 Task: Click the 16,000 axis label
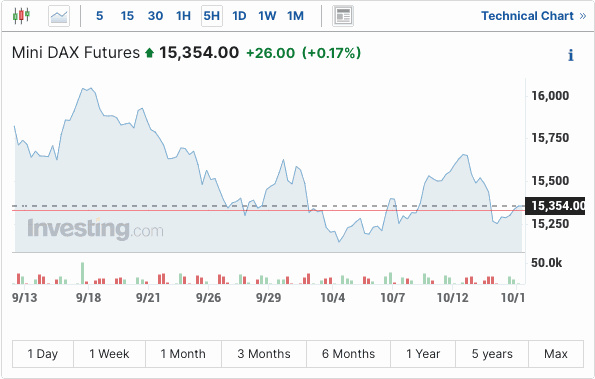(x=550, y=96)
